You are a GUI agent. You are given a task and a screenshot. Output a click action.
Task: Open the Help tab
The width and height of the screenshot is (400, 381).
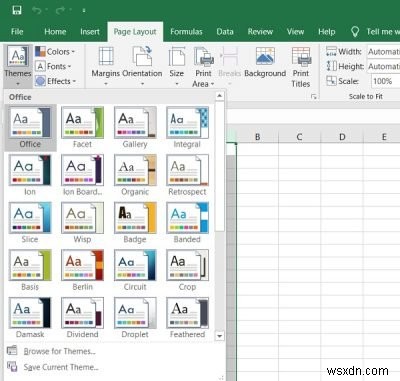coord(327,32)
